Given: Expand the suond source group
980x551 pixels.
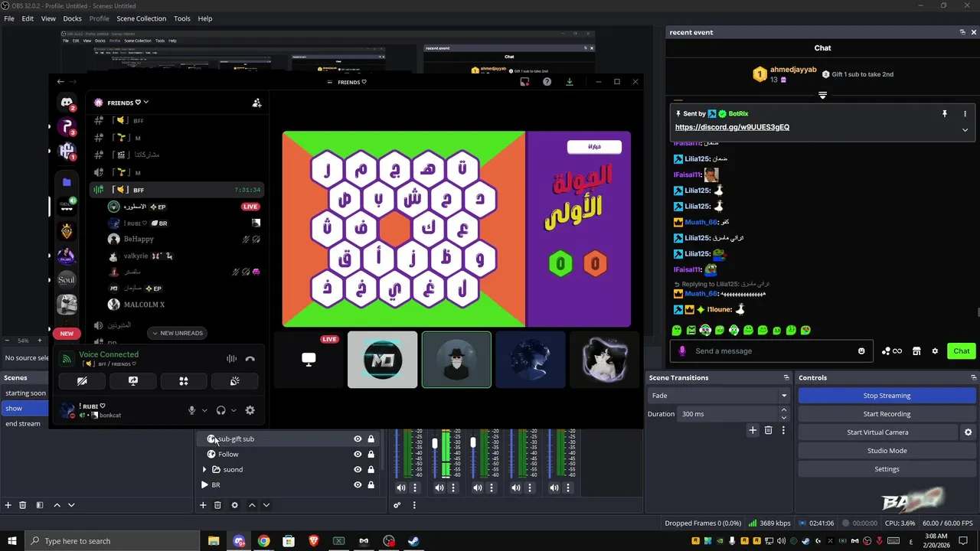Looking at the screenshot, I should point(204,470).
